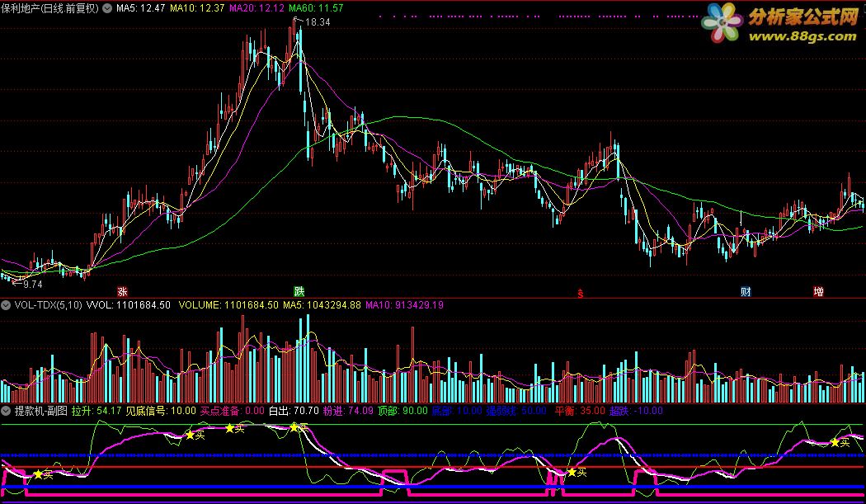The width and height of the screenshot is (866, 504).
Task: Click the 提款机-副图 indicator name
Action: (41, 411)
